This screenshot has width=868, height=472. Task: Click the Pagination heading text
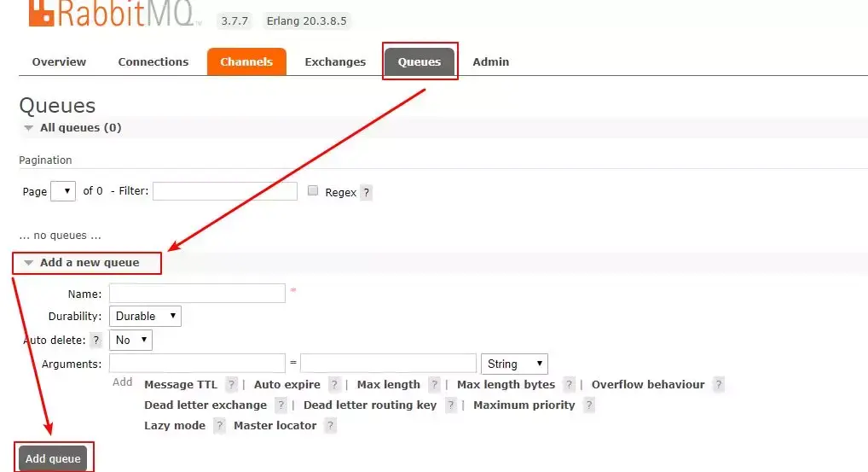click(x=45, y=160)
